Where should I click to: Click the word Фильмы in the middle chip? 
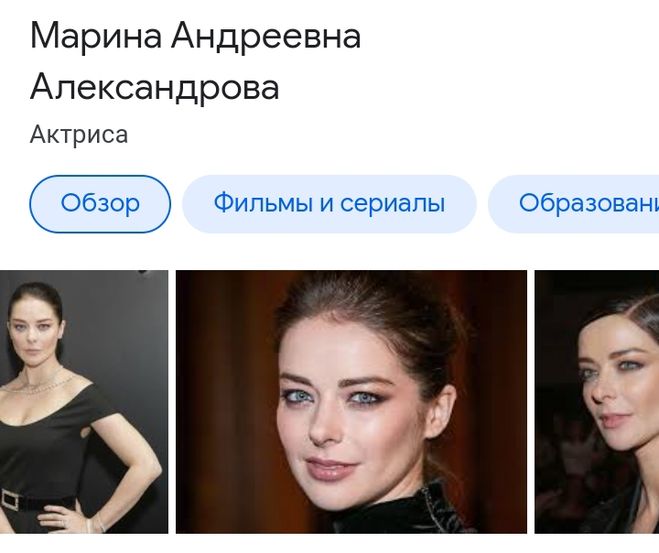263,203
